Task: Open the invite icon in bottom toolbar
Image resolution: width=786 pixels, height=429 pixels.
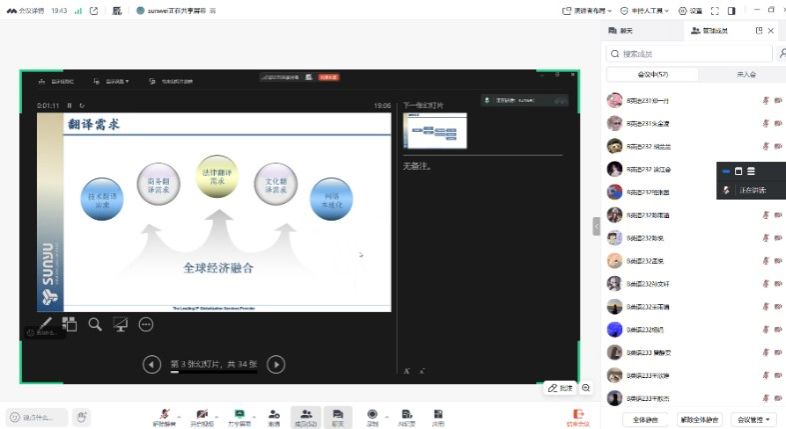Action: click(x=274, y=415)
